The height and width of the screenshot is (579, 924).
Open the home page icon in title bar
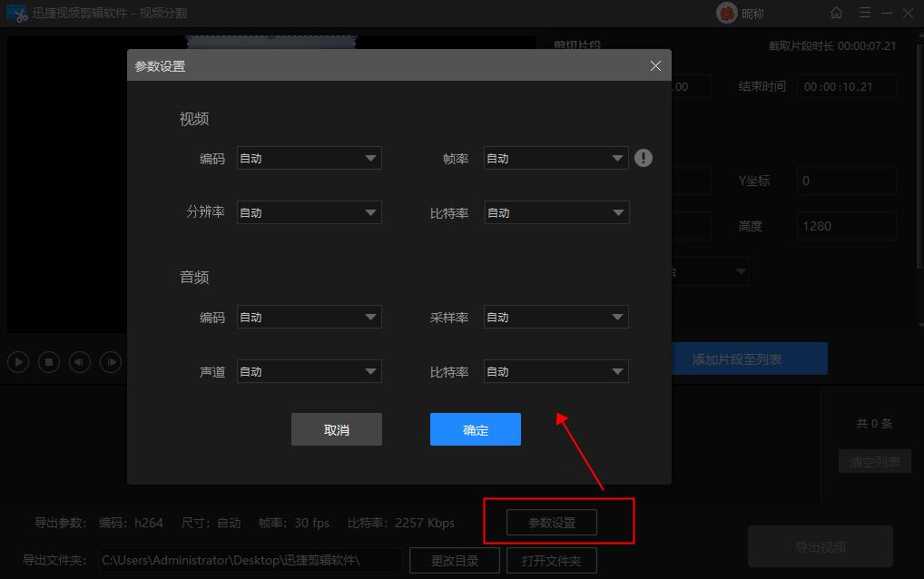(x=835, y=13)
